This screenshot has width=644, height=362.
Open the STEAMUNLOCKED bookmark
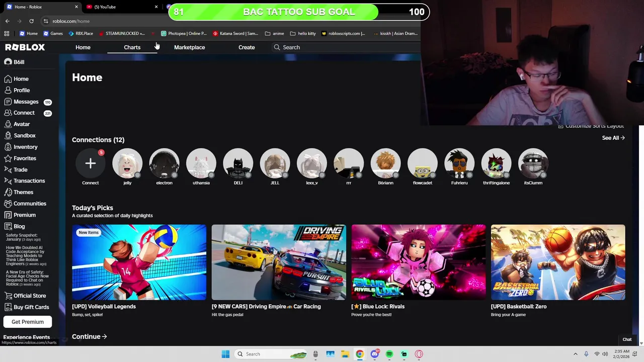(x=122, y=34)
